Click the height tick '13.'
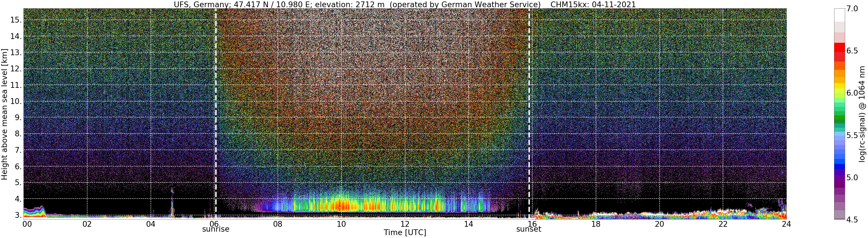 [16, 53]
